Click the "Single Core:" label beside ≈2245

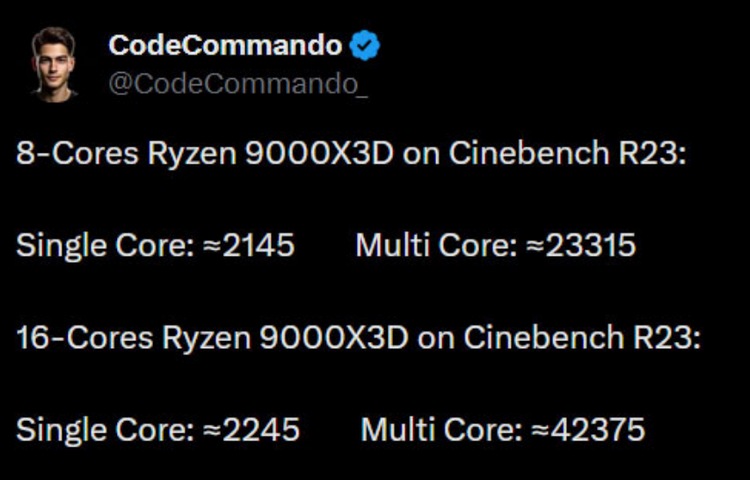coord(102,429)
